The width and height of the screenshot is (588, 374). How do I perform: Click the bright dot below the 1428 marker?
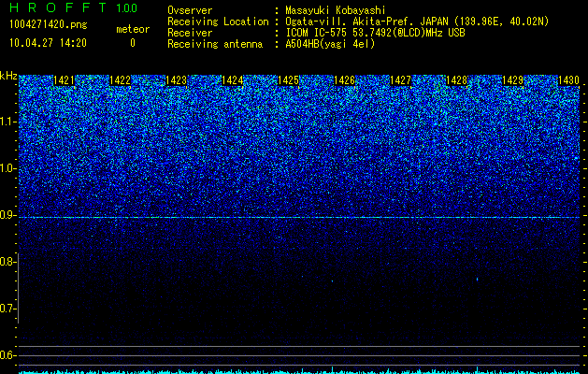477,279
